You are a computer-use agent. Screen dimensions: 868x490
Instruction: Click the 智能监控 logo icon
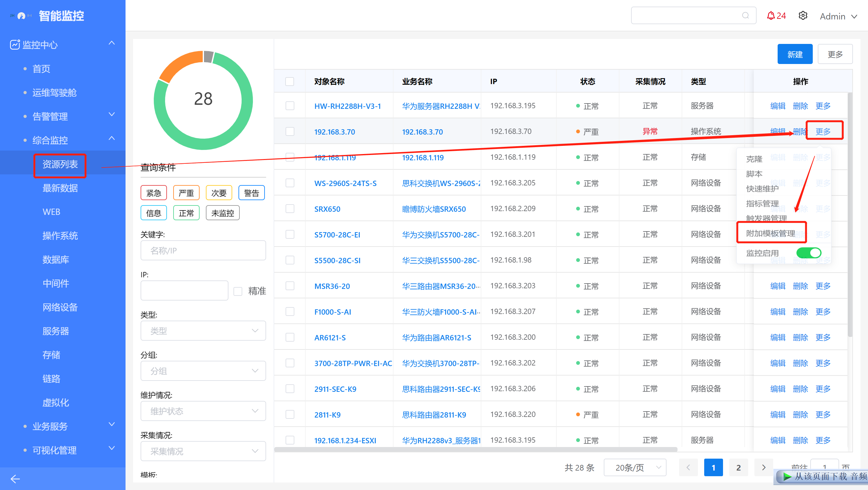click(x=21, y=16)
